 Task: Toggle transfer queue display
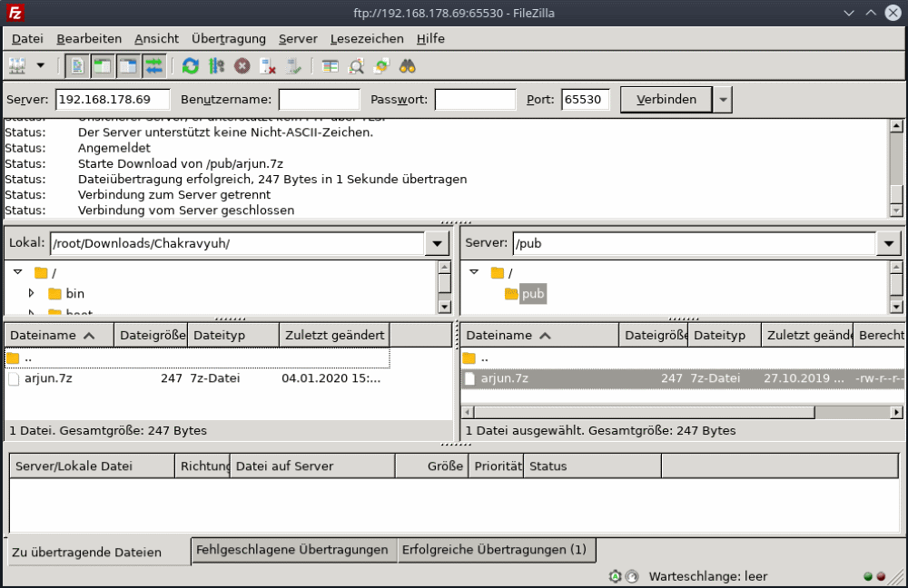coord(154,65)
